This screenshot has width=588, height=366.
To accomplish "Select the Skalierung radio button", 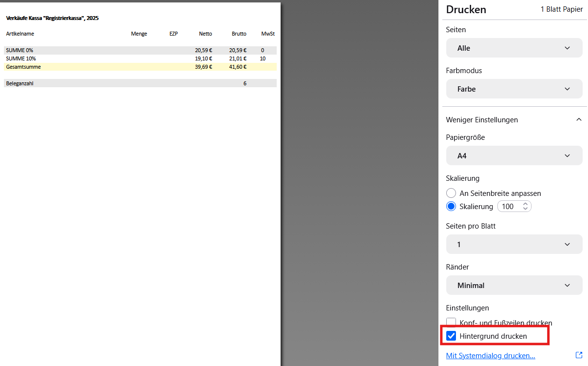I will tap(451, 207).
